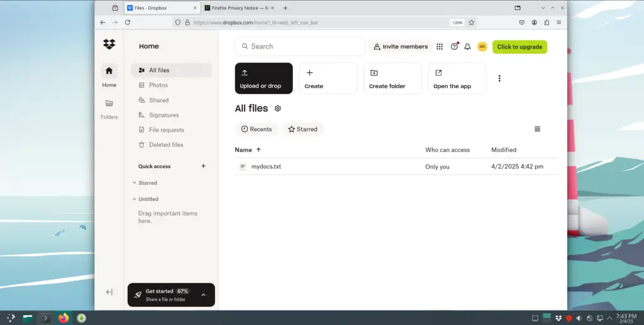Open a new browser tab

(x=286, y=8)
